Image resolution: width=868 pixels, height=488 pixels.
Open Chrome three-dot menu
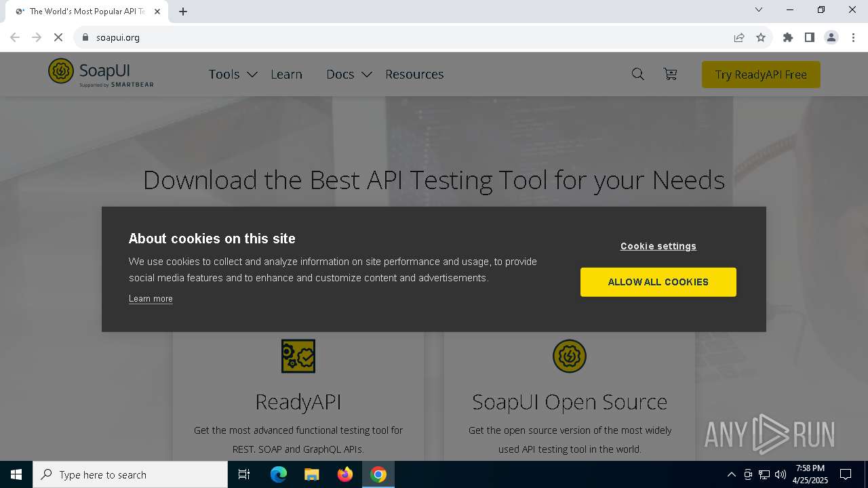(x=853, y=37)
